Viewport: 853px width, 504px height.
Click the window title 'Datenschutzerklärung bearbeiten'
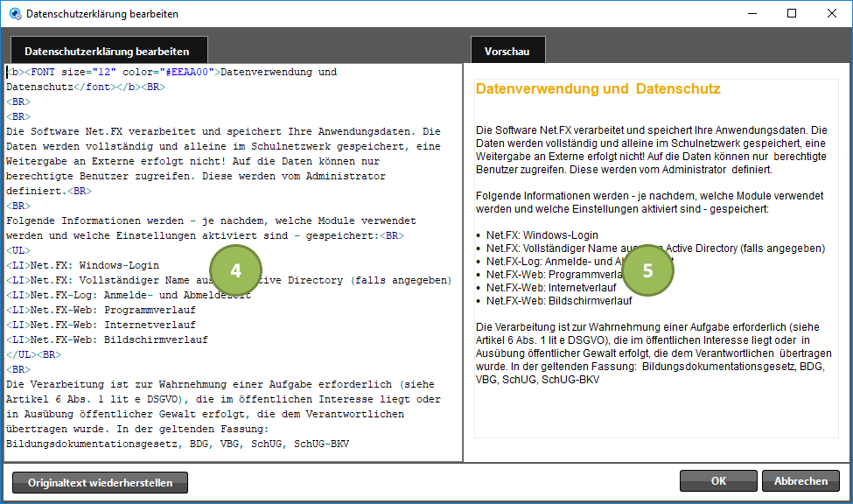click(x=102, y=14)
